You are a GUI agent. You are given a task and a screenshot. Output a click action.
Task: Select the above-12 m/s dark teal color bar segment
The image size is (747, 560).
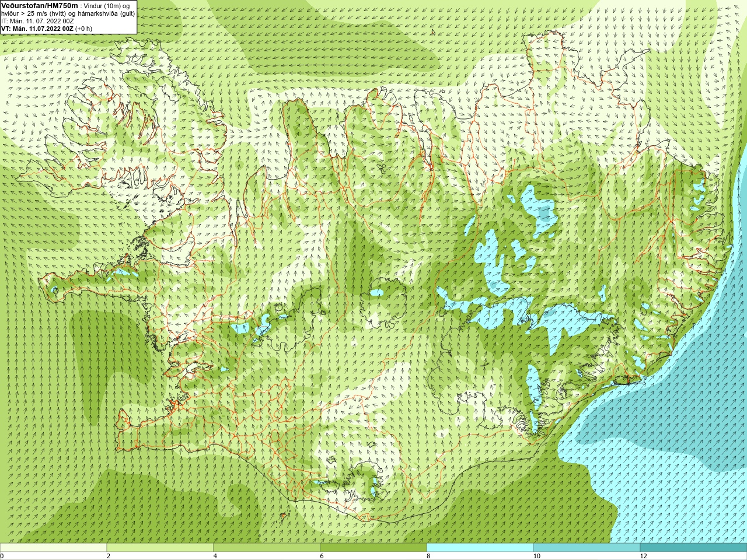coord(693,548)
